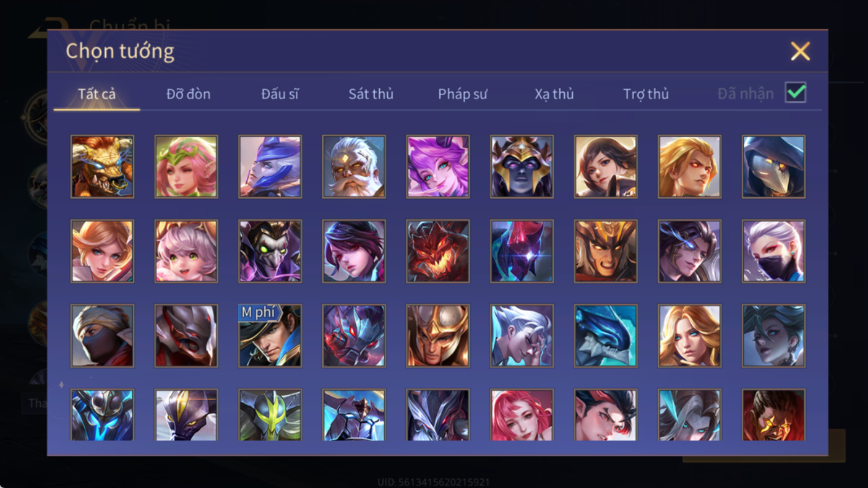Choose the green-eyed jester mask hero
This screenshot has height=488, width=868.
click(270, 252)
